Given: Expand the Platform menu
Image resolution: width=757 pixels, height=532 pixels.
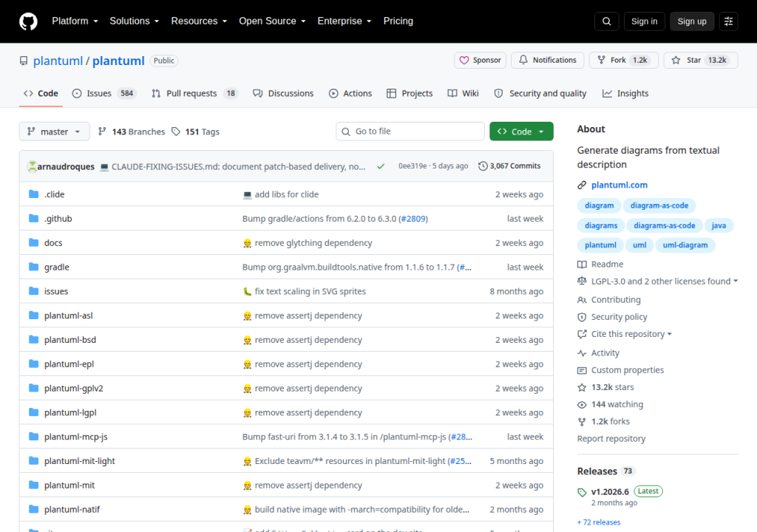Looking at the screenshot, I should point(75,21).
